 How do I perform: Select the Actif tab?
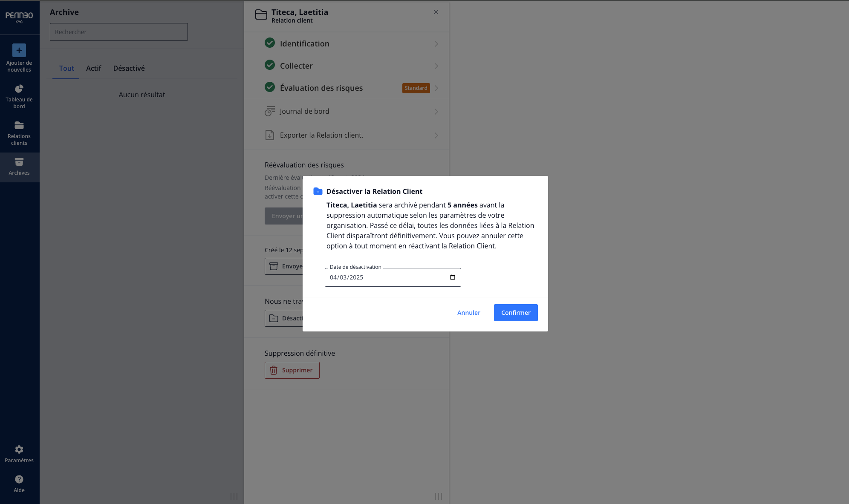coord(93,68)
